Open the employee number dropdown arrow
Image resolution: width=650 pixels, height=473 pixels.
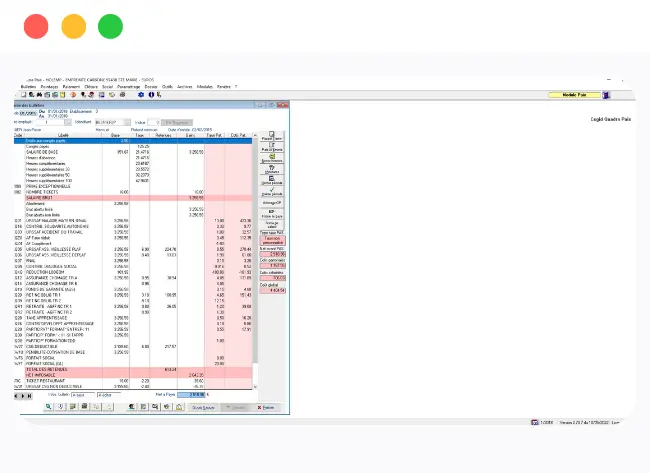(x=68, y=122)
